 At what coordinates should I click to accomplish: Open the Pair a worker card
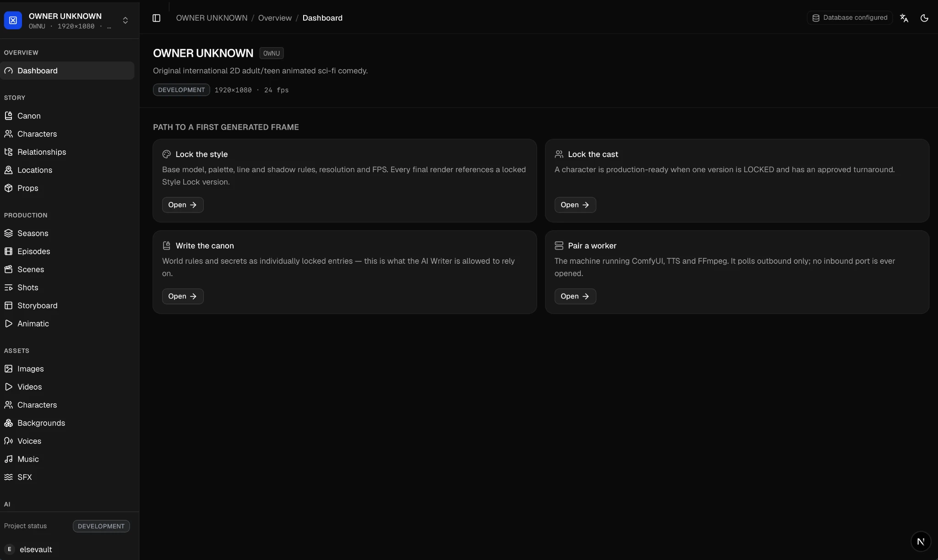[x=575, y=296]
